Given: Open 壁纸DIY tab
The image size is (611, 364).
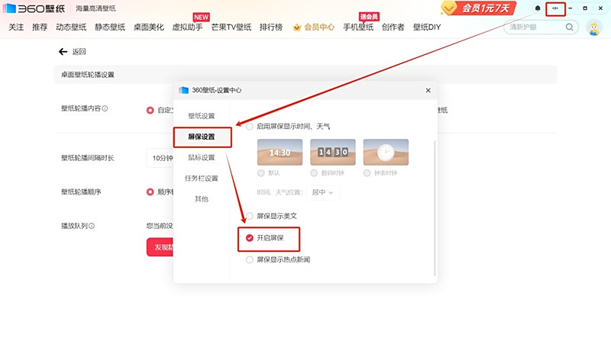Looking at the screenshot, I should [x=427, y=27].
